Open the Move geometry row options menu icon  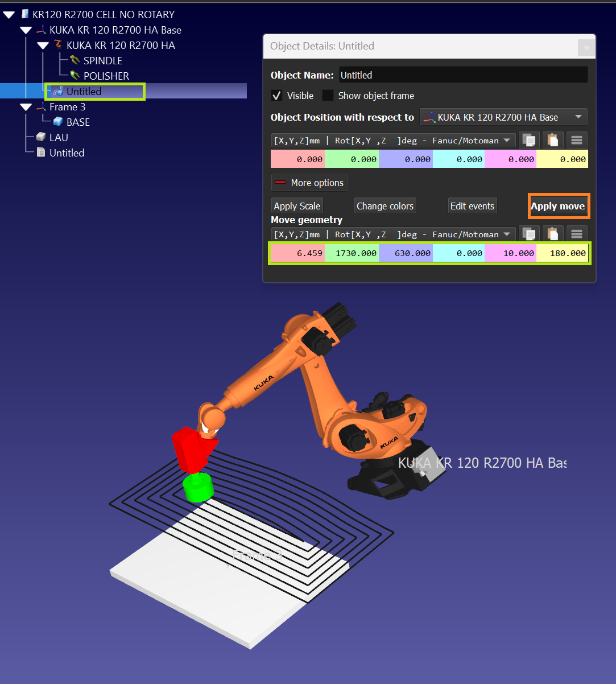[577, 234]
